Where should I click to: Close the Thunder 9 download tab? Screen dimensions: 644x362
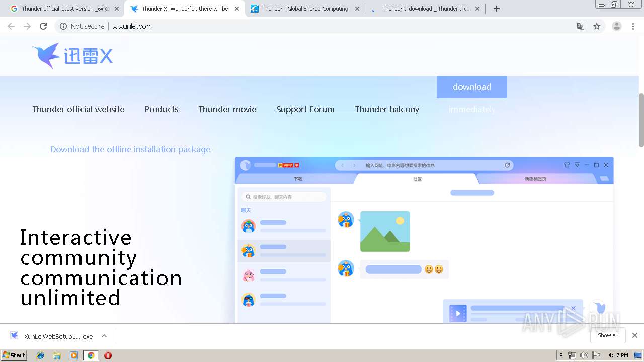(477, 9)
